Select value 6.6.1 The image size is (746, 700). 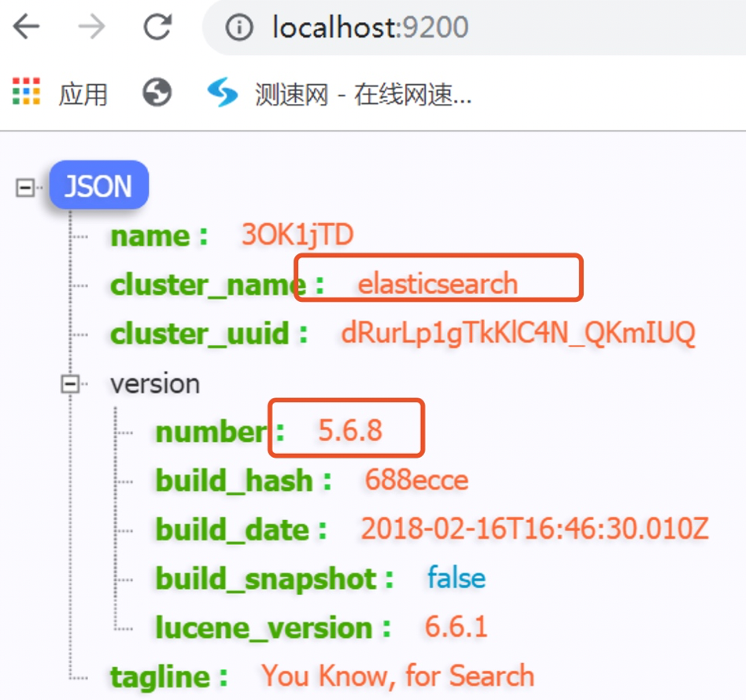(456, 627)
